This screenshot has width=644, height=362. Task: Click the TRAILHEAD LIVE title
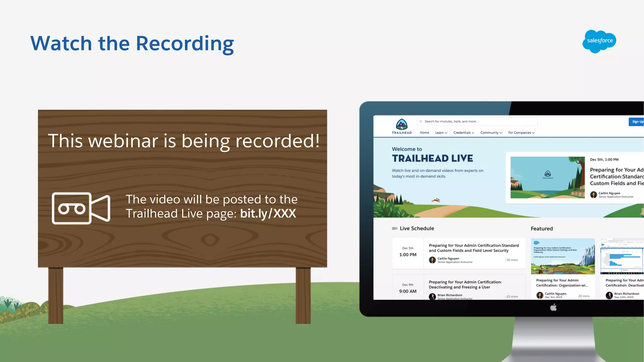432,158
